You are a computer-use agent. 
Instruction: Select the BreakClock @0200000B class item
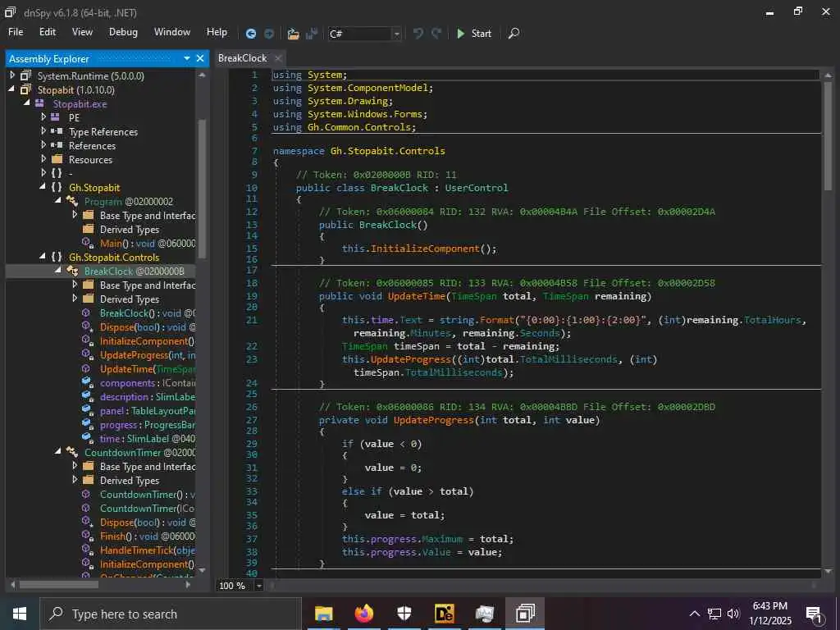pos(134,271)
